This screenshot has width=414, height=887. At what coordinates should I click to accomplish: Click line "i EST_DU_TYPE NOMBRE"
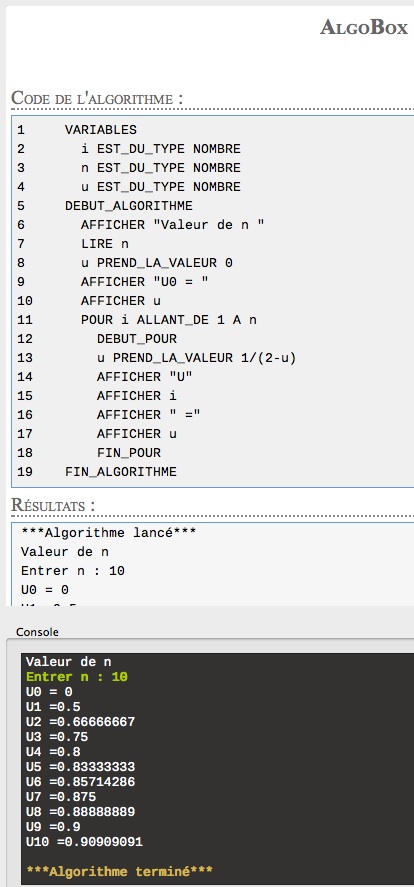161,149
